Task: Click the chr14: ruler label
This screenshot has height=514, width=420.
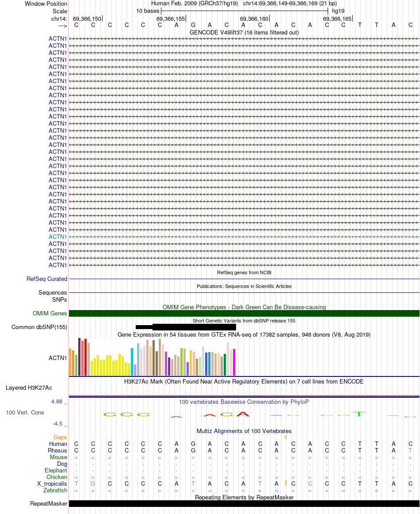Action: tap(59, 19)
